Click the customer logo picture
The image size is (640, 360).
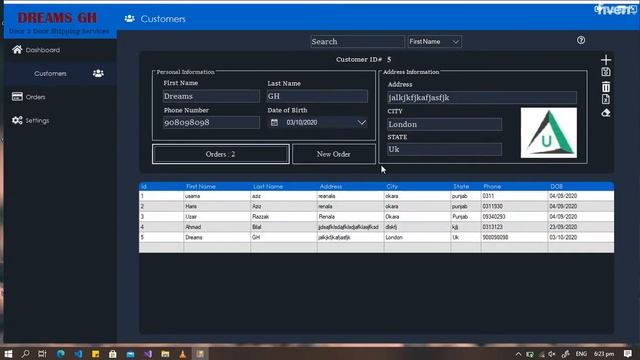pos(549,133)
